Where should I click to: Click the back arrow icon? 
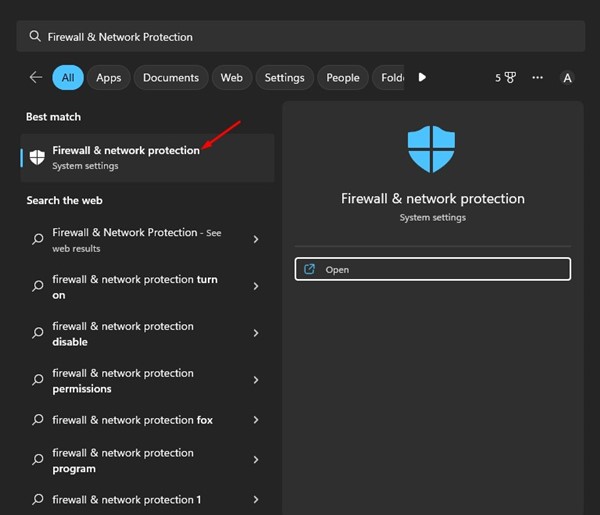36,77
